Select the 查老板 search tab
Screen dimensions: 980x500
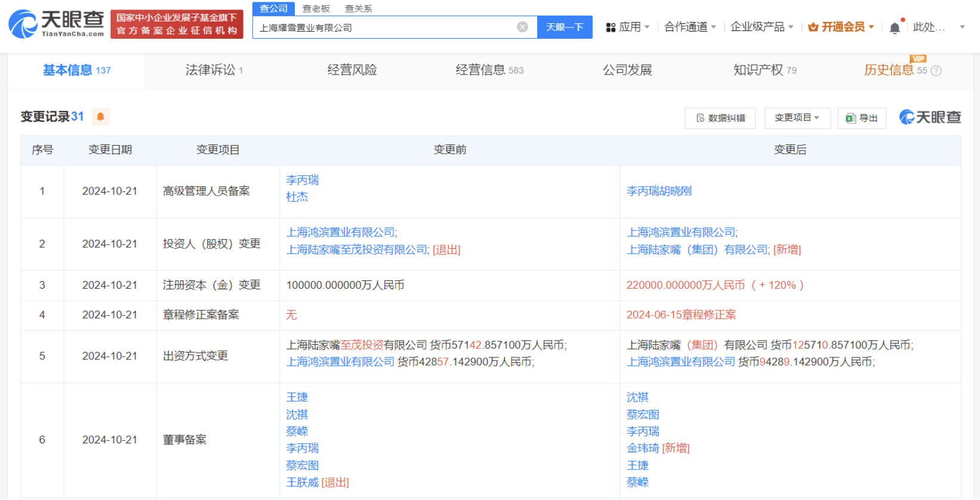pyautogui.click(x=316, y=8)
